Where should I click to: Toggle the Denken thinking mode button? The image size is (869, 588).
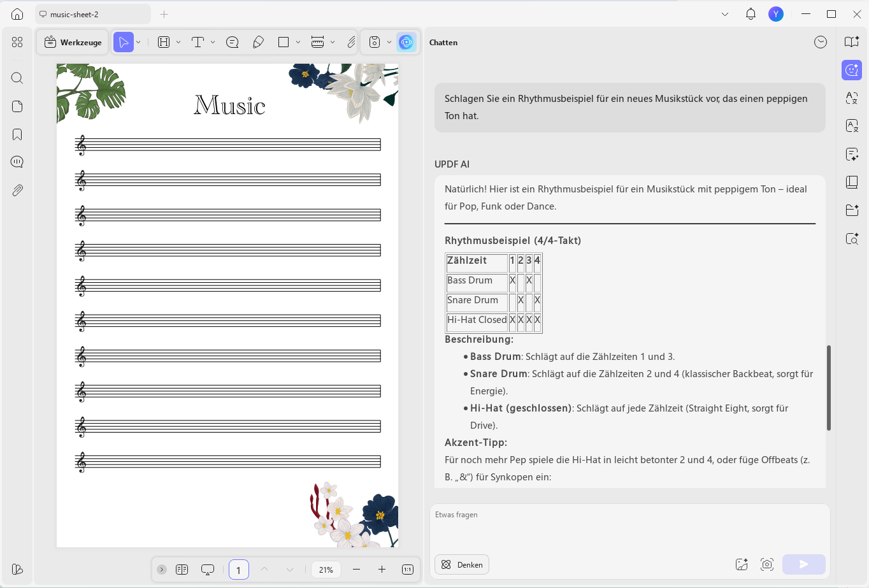[x=462, y=564]
